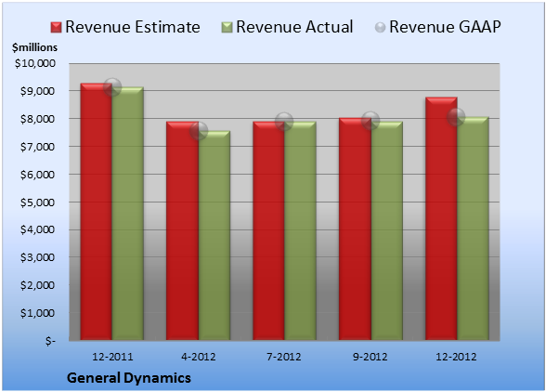Select the green actual bar for 12-2012
Screen dimensions: 546x392
click(x=473, y=229)
